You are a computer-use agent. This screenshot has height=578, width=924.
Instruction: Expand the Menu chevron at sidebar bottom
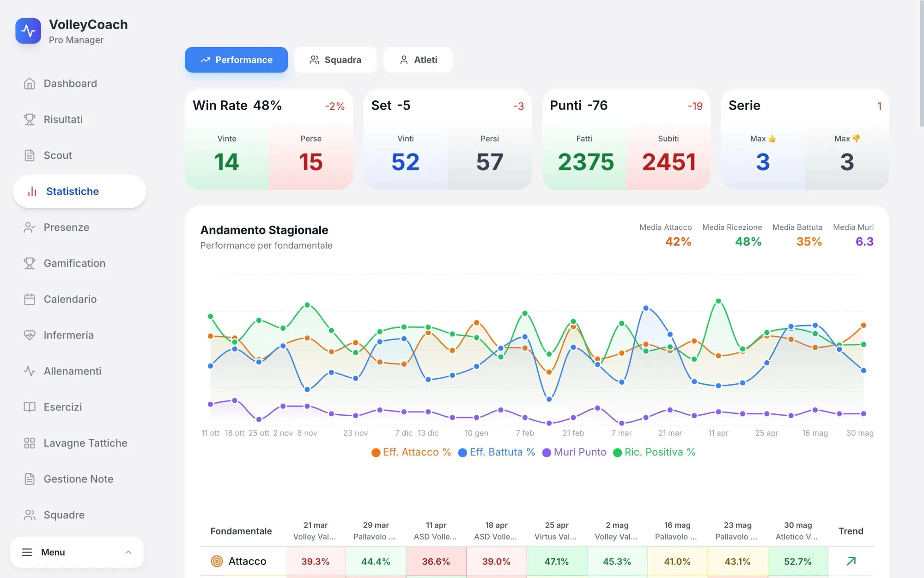click(128, 552)
